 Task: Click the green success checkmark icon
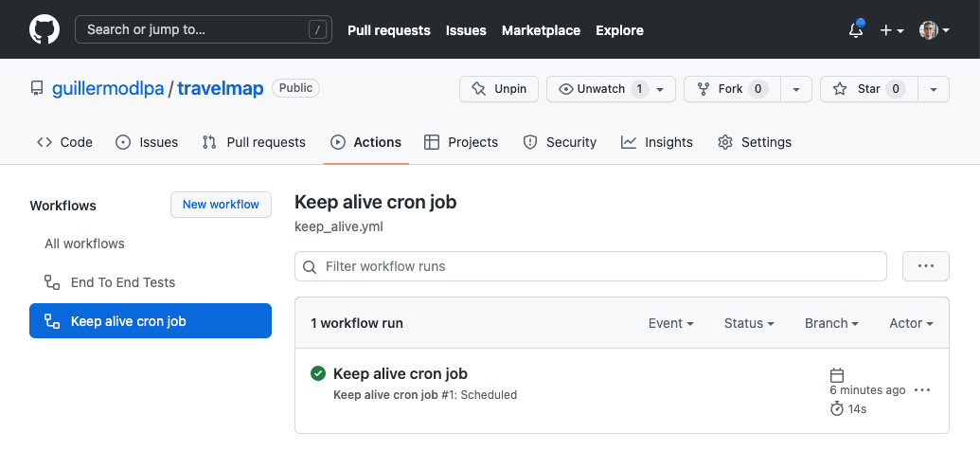(318, 373)
